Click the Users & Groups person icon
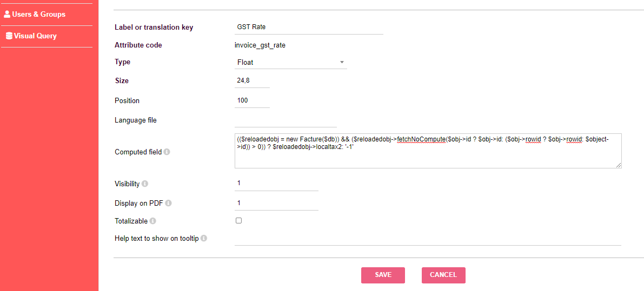 pos(7,15)
